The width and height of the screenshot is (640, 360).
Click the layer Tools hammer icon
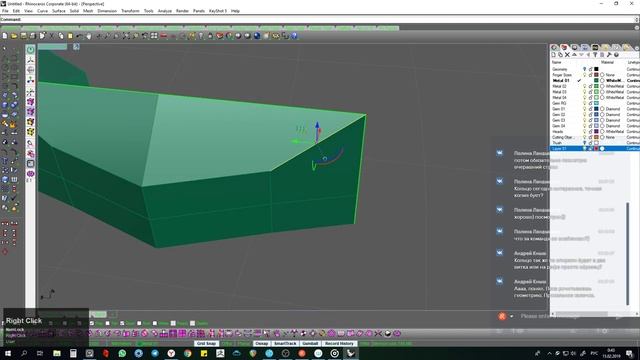click(609, 55)
